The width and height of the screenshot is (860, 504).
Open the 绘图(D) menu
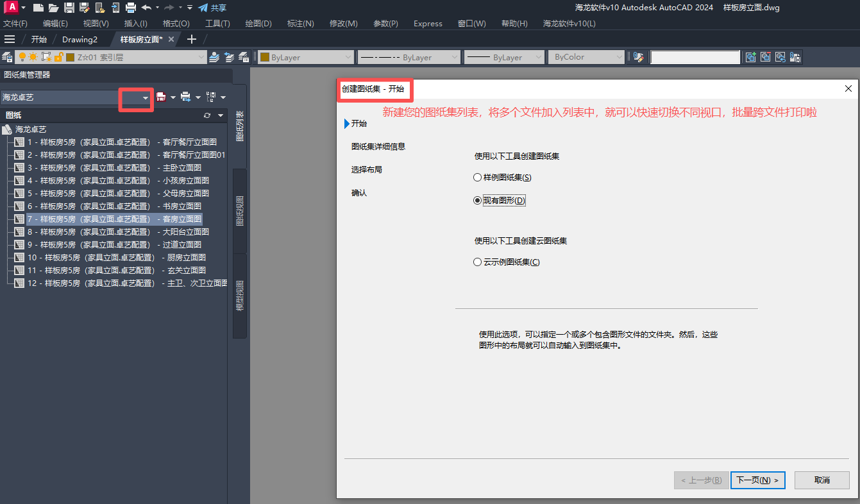(x=258, y=23)
